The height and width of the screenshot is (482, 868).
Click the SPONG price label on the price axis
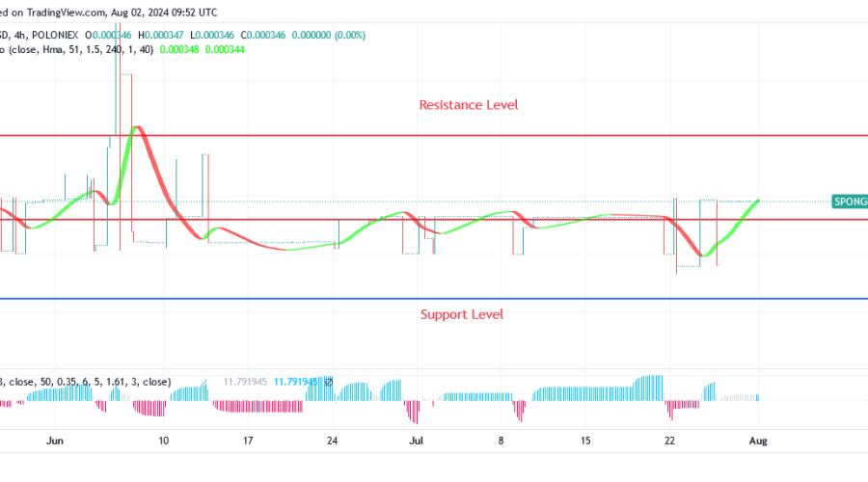850,201
